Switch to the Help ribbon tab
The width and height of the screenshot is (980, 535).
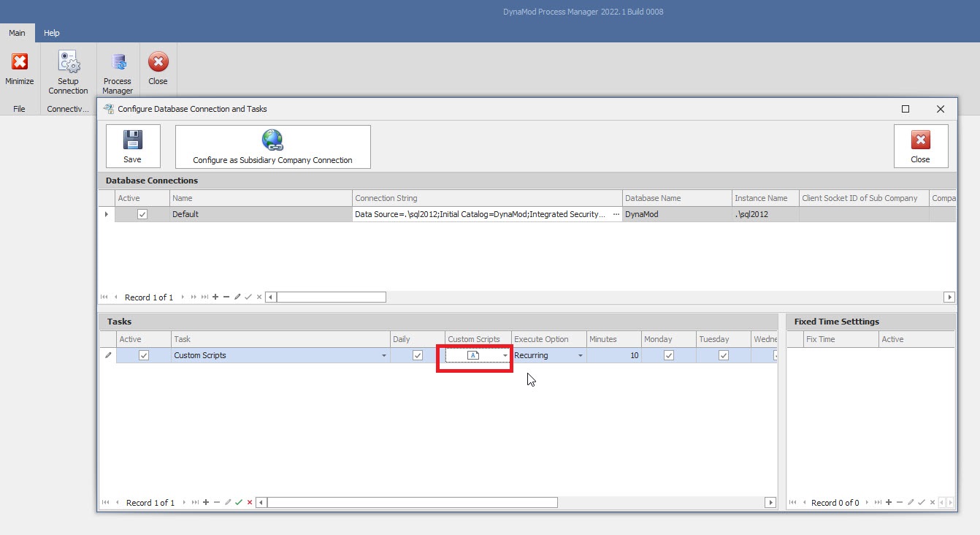pos(51,33)
